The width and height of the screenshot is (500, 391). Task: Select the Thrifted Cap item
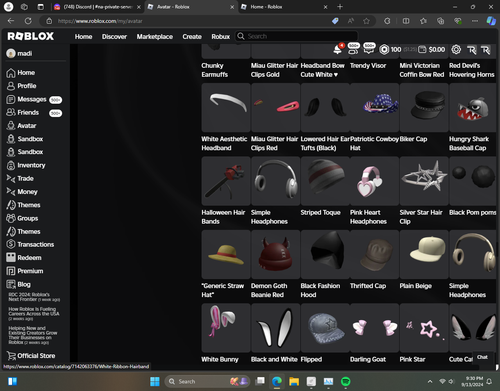point(374,254)
